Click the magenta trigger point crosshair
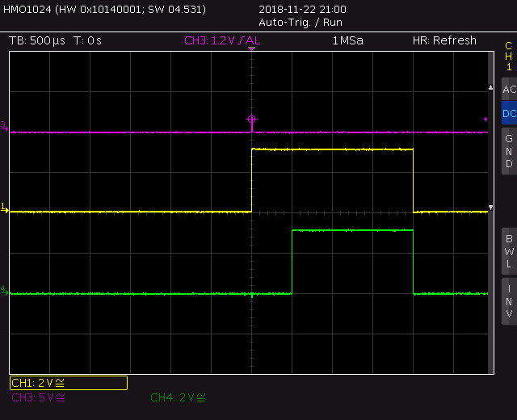The width and height of the screenshot is (517, 420). (251, 120)
